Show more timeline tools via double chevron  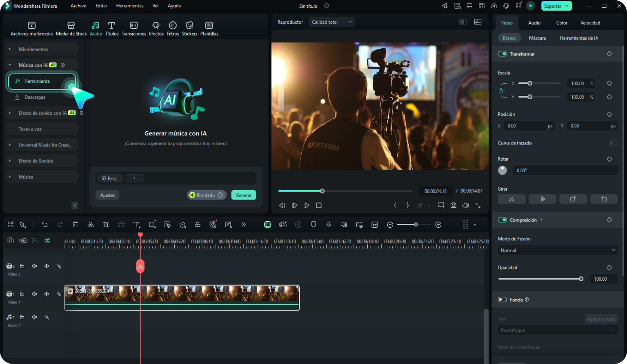click(244, 224)
